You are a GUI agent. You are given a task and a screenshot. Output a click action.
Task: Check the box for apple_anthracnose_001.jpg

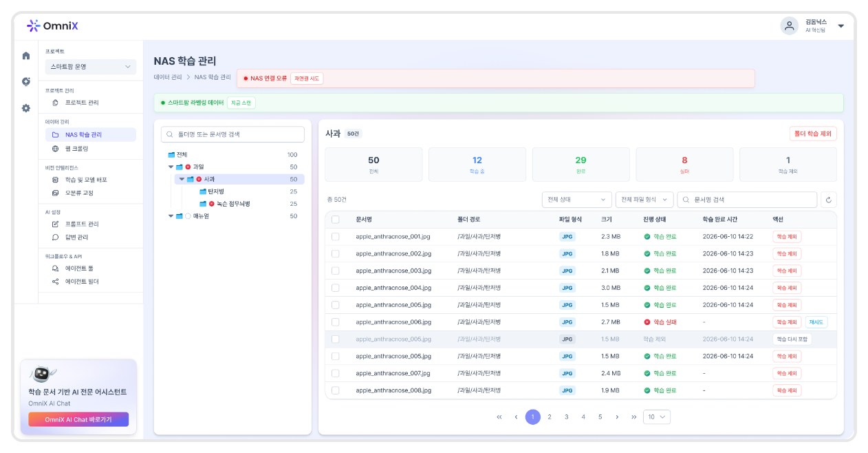(x=336, y=236)
